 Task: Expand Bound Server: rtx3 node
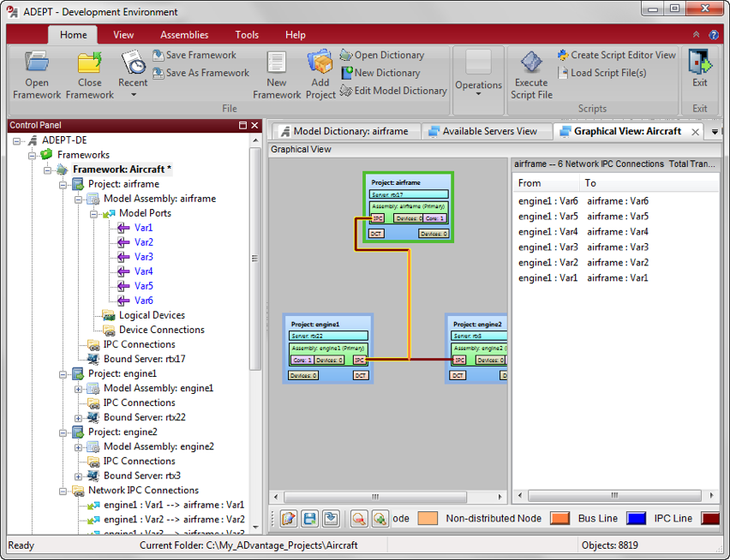80,475
